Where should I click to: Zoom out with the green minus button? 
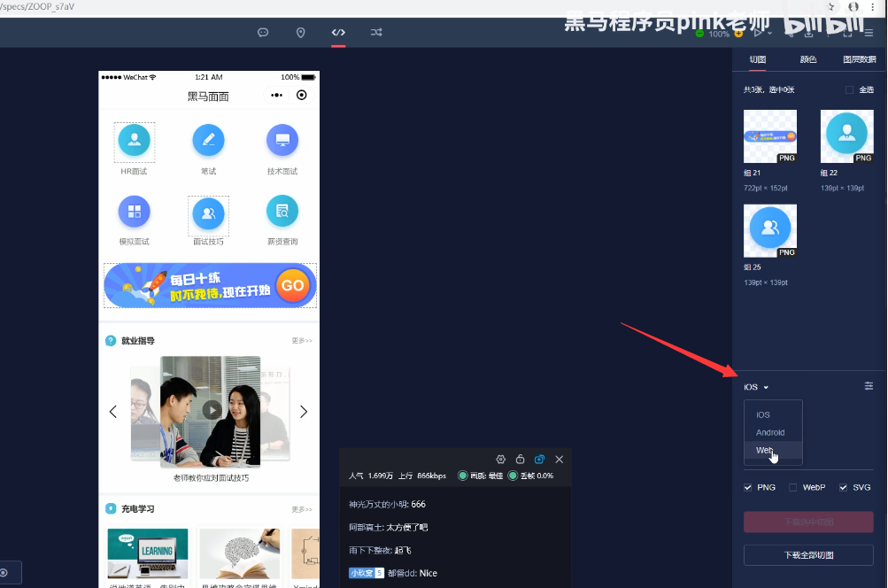click(x=699, y=34)
